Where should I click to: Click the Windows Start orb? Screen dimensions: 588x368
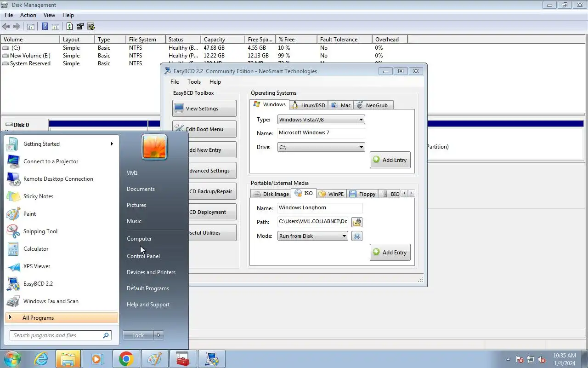point(12,359)
